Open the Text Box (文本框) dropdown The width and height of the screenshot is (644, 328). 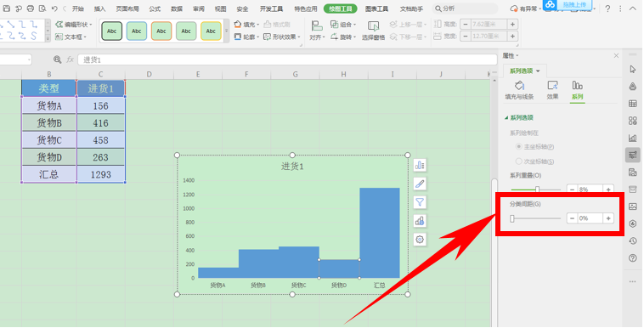pos(71,37)
